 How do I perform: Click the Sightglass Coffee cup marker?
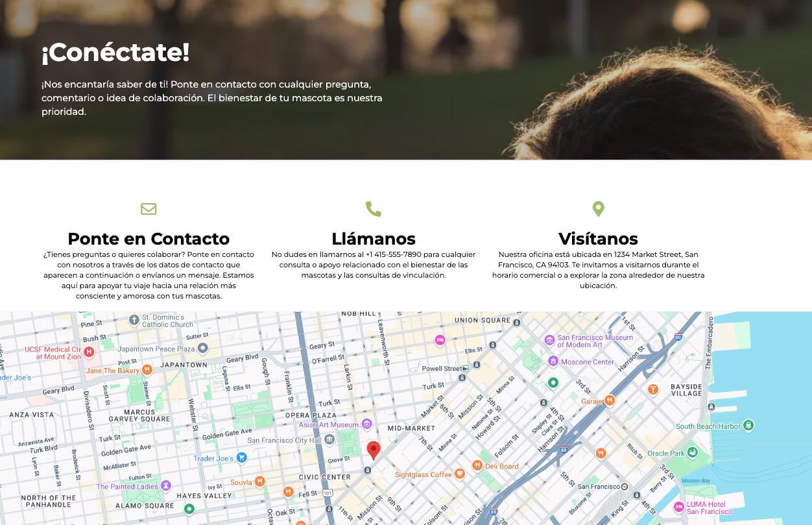click(x=460, y=474)
